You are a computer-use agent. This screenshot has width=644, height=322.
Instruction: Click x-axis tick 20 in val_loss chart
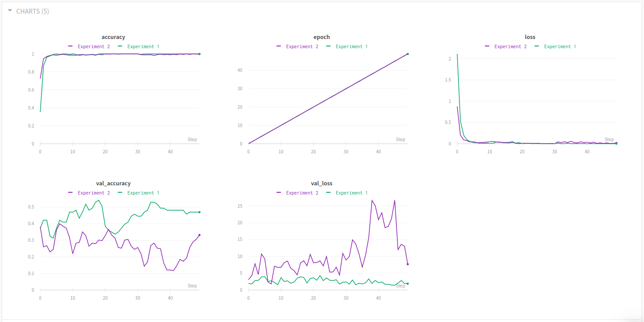313,298
